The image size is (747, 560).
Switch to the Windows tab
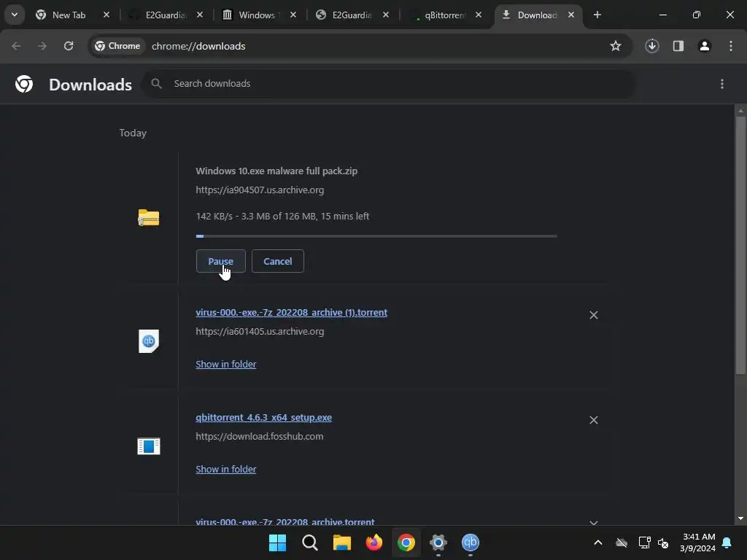pyautogui.click(x=258, y=15)
